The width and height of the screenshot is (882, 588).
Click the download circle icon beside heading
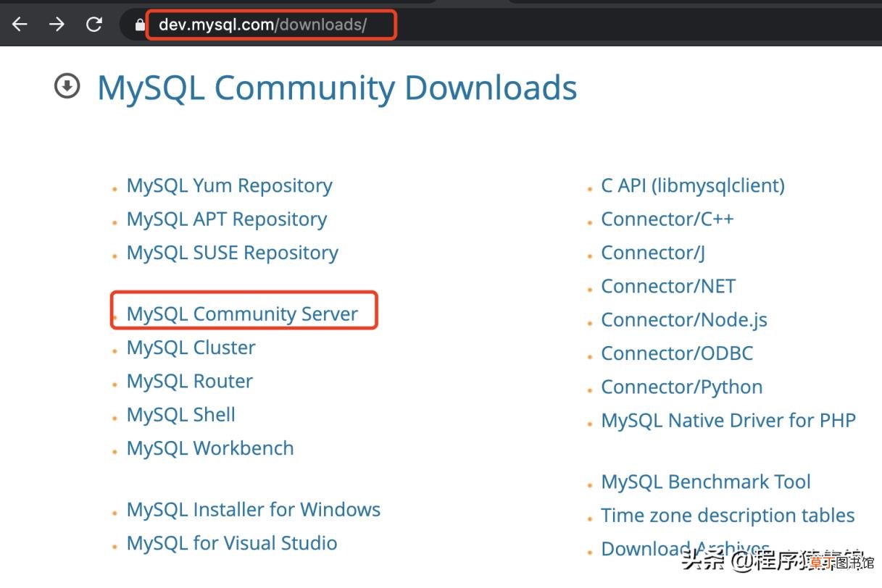coord(67,87)
